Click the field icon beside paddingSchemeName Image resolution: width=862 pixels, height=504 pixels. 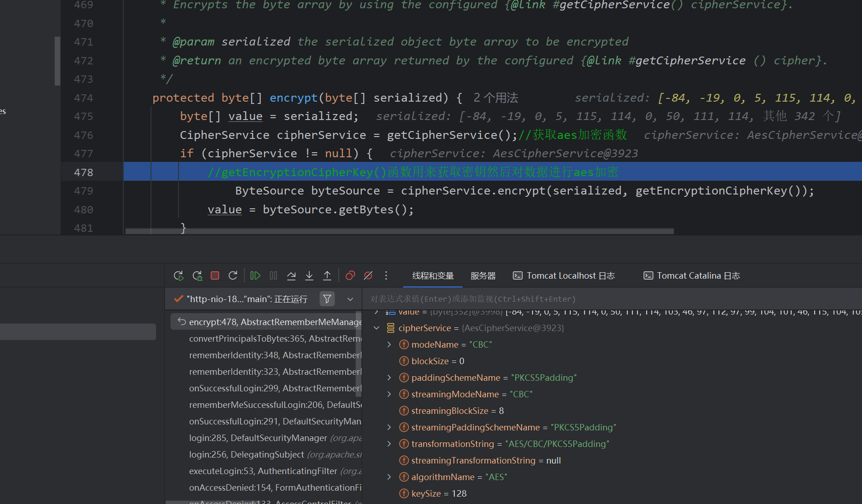(x=404, y=378)
